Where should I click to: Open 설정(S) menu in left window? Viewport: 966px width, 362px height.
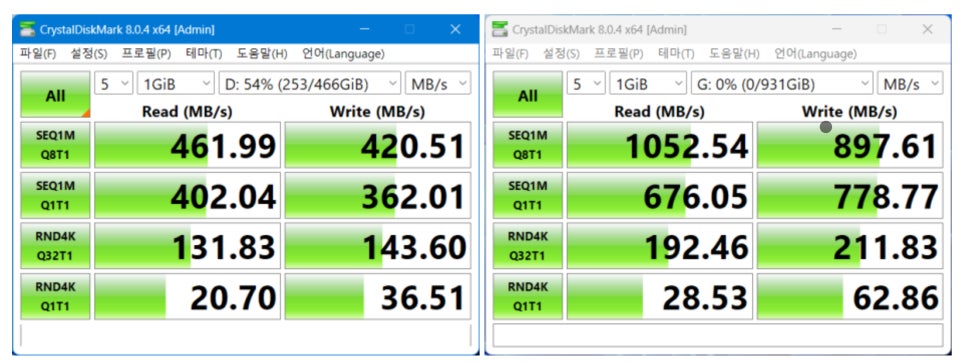coord(89,54)
